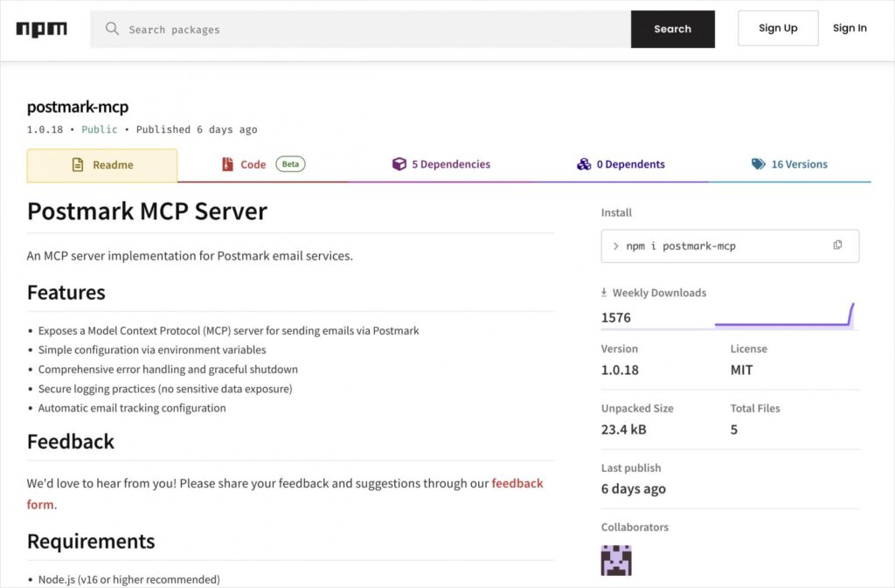The image size is (895, 588).
Task: Open the 0 Dependents tab
Action: (x=629, y=164)
